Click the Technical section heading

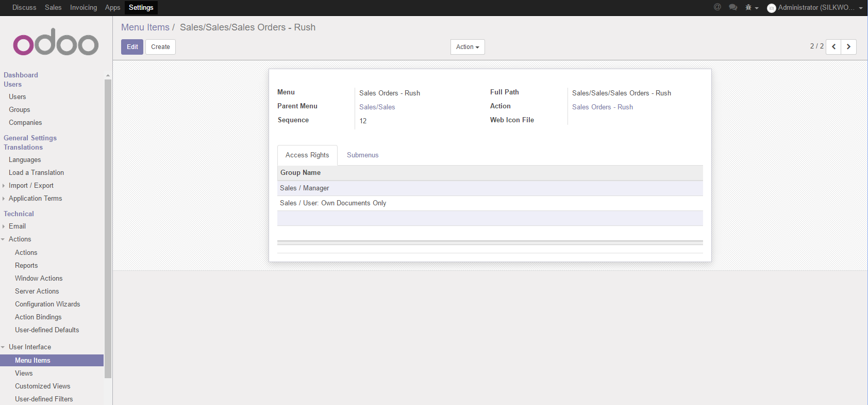[x=19, y=214]
